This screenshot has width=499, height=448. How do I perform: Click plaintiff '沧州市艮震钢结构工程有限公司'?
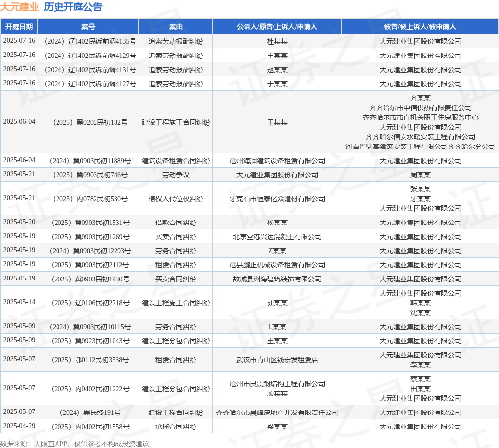tap(277, 384)
